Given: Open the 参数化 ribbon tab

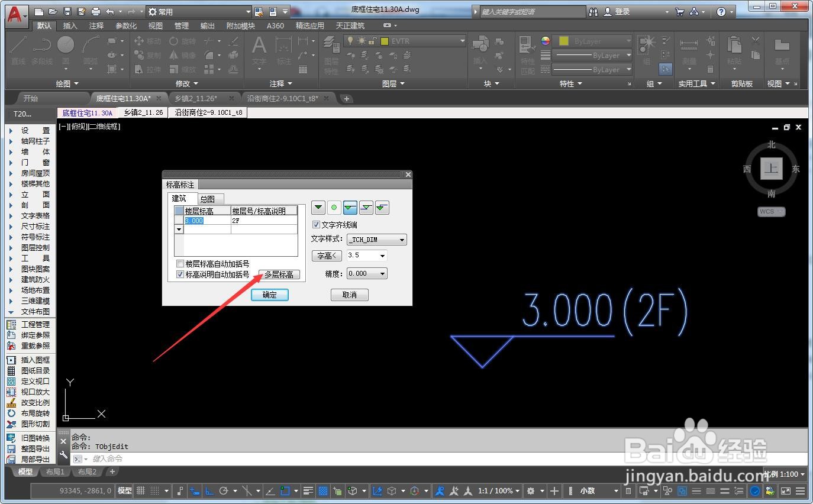Looking at the screenshot, I should pos(126,25).
